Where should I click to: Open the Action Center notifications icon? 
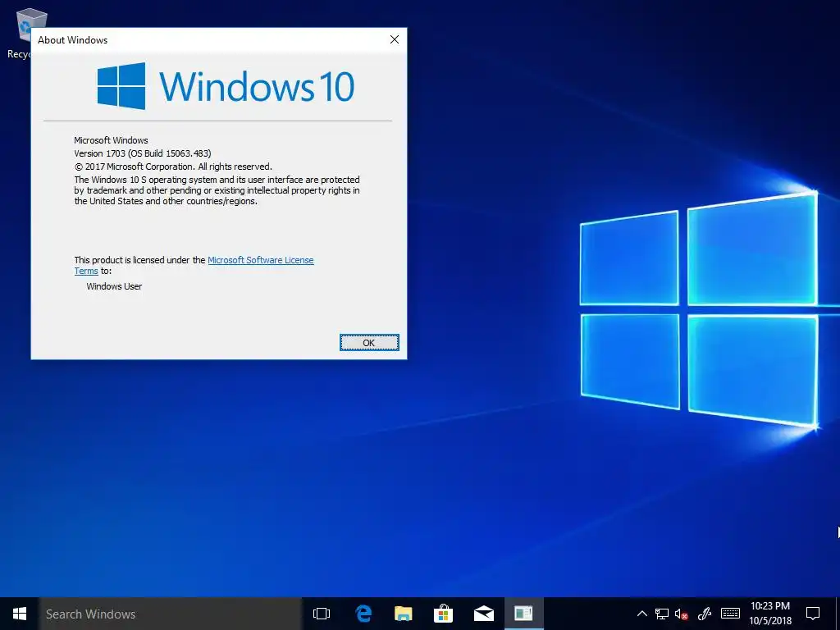click(813, 614)
